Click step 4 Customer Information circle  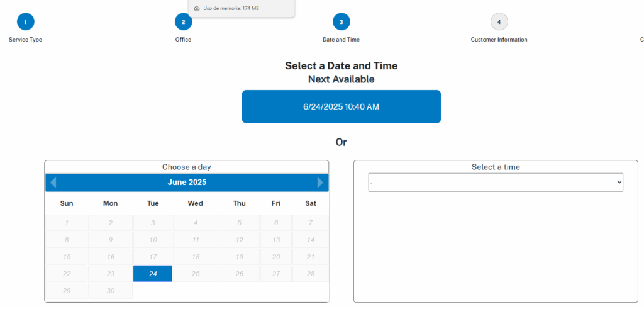point(499,22)
